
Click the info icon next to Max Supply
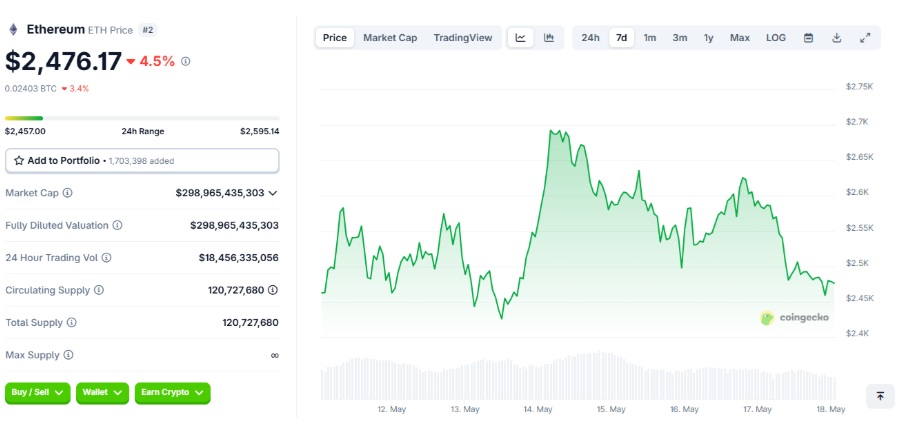68,355
